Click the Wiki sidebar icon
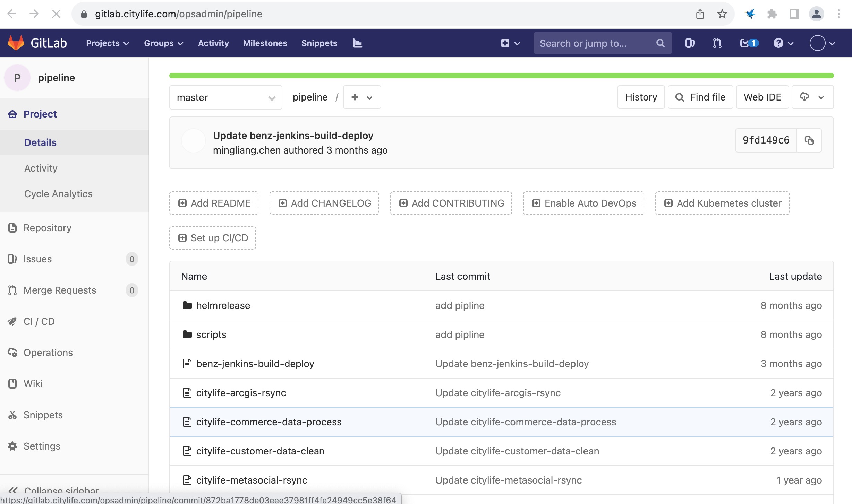 click(12, 383)
